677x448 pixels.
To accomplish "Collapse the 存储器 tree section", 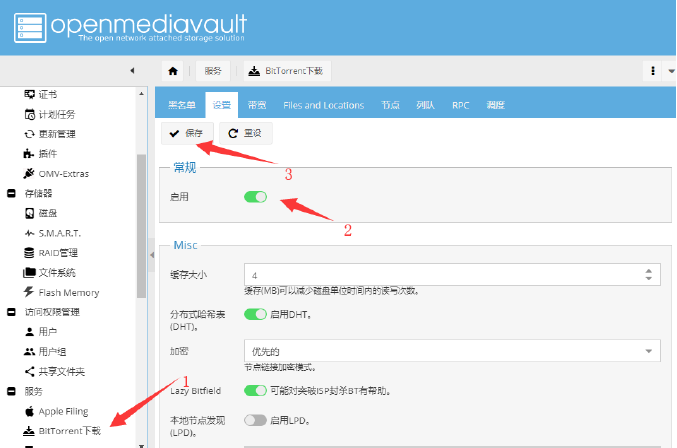I will coord(11,193).
